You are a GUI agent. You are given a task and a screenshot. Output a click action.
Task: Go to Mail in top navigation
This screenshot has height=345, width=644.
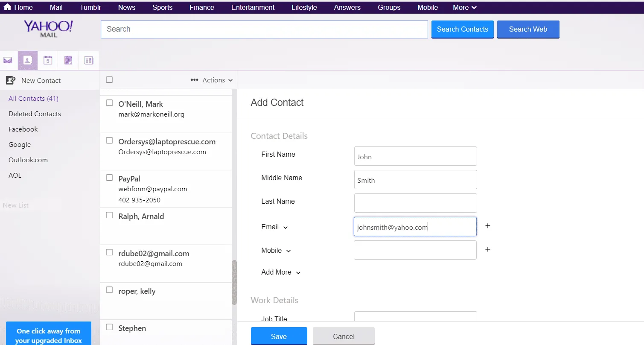tap(56, 7)
